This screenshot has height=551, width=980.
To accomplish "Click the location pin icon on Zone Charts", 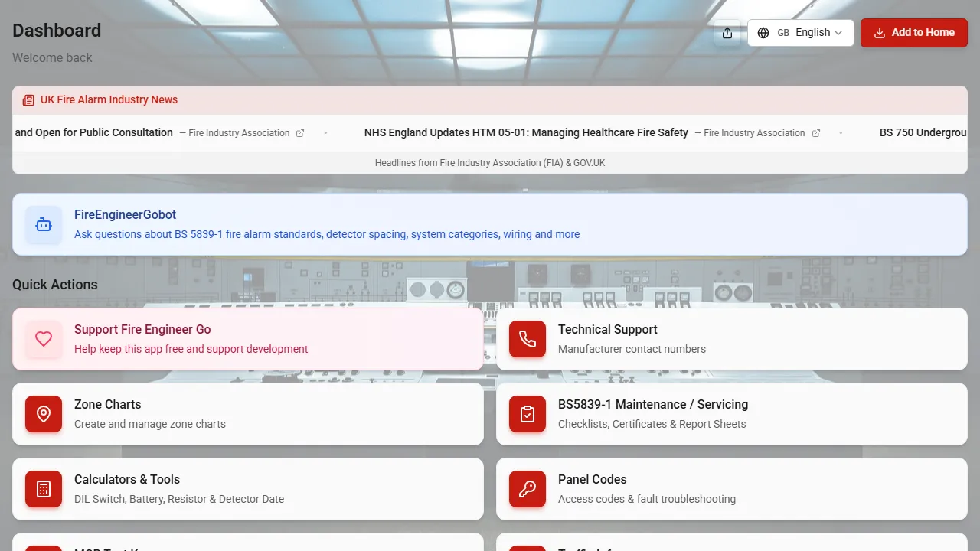I will pos(44,414).
